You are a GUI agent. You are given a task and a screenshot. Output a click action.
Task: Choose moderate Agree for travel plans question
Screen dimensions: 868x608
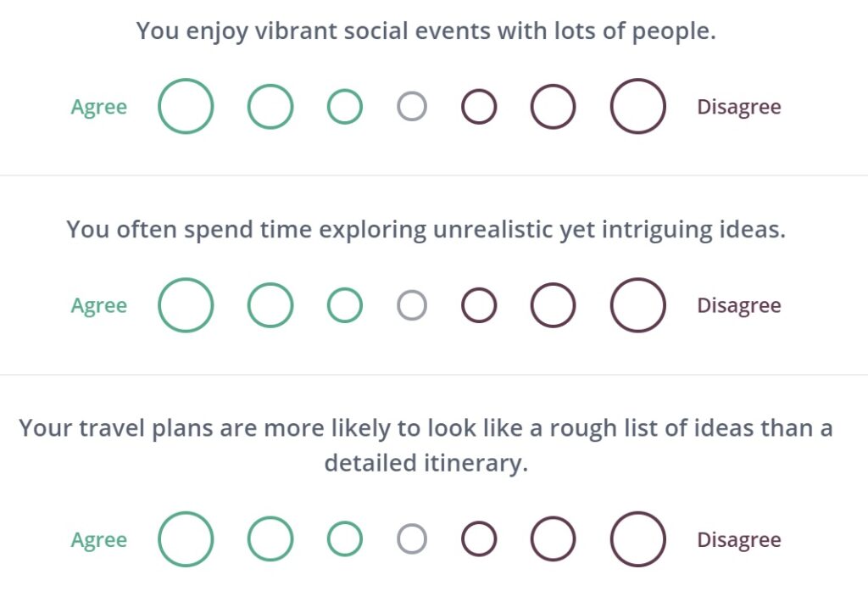tap(270, 538)
